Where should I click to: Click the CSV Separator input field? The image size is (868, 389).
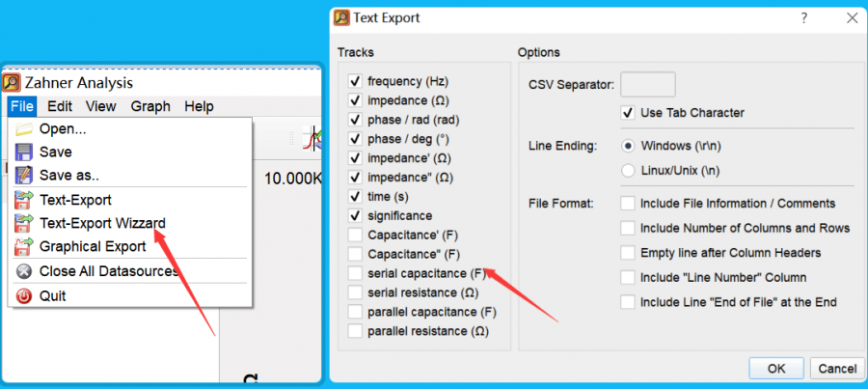pyautogui.click(x=647, y=85)
